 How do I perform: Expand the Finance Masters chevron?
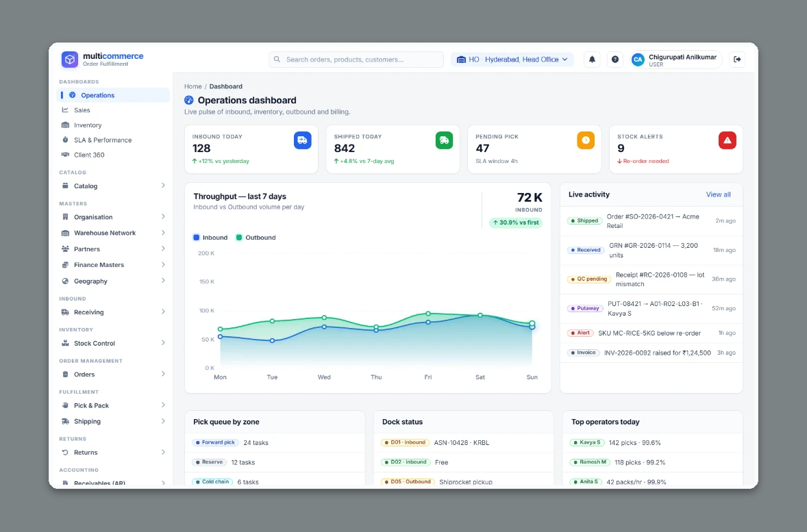pyautogui.click(x=163, y=265)
